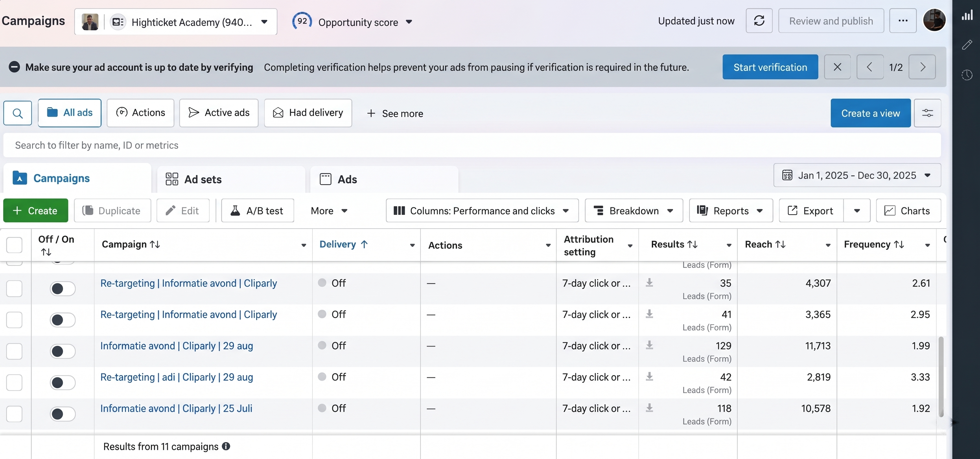Screen dimensions: 980x459
Task: Expand the Opportunity score dropdown
Action: tap(409, 22)
